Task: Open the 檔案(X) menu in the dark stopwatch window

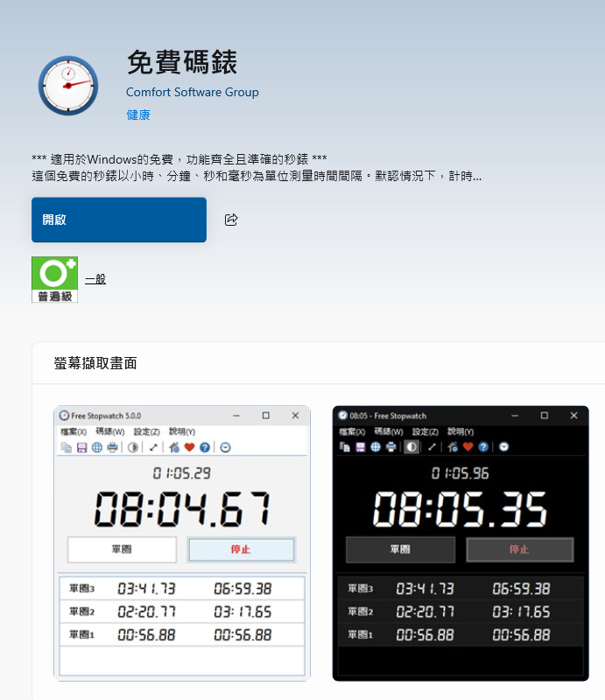Action: pyautogui.click(x=352, y=431)
